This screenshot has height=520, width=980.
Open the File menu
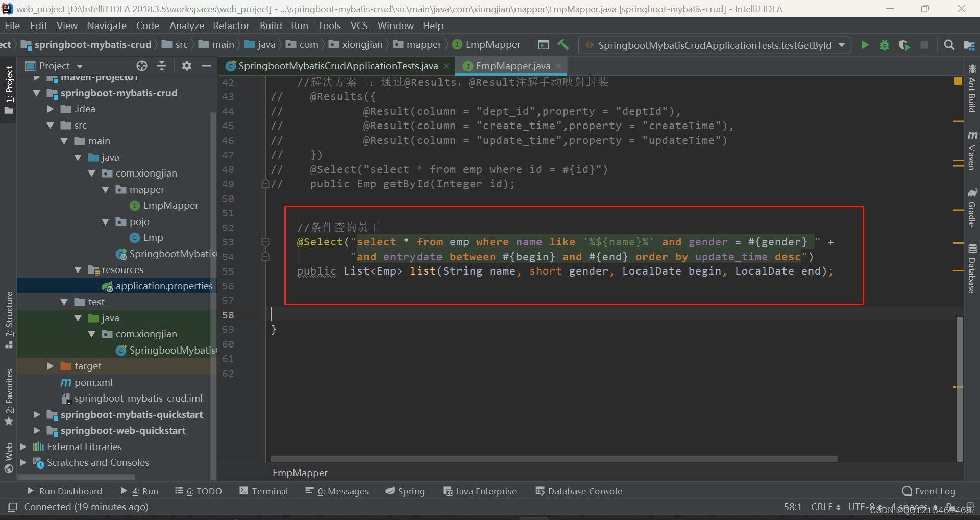pyautogui.click(x=12, y=26)
